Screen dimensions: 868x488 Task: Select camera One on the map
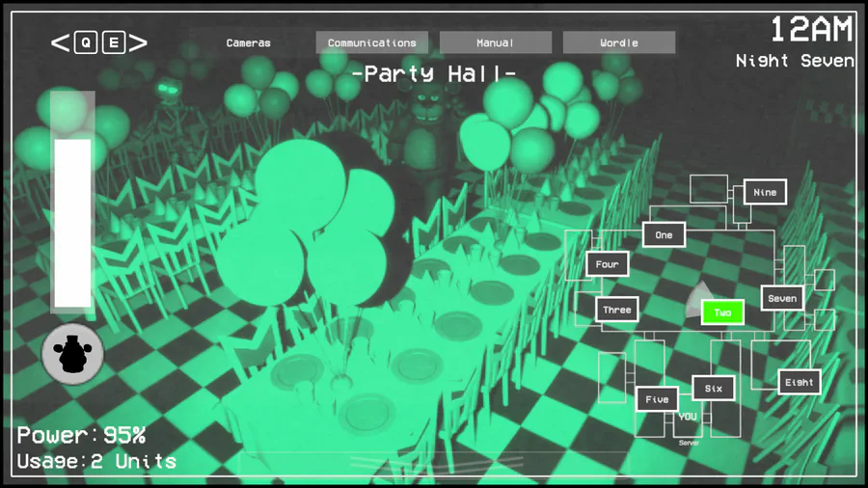click(664, 235)
